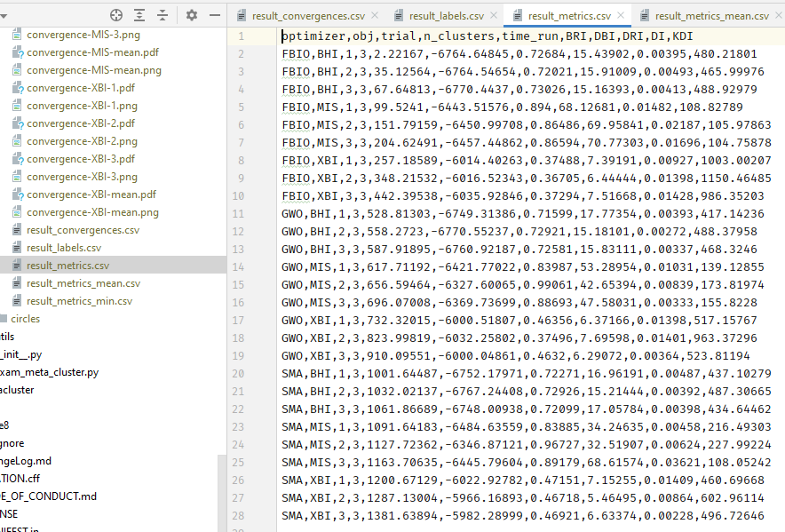The width and height of the screenshot is (785, 532).
Task: Switch to result_metrics_mean.csv tab
Action: click(712, 16)
